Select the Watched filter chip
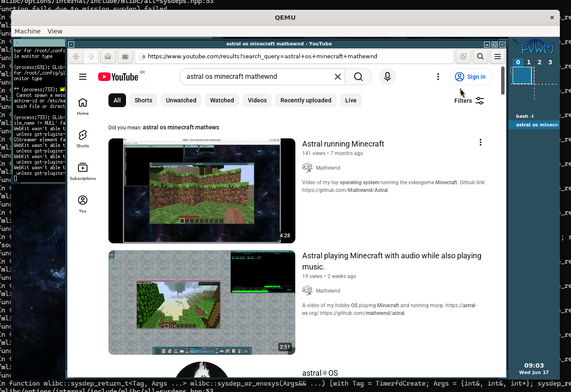Image resolution: width=571 pixels, height=392 pixels. tap(222, 100)
